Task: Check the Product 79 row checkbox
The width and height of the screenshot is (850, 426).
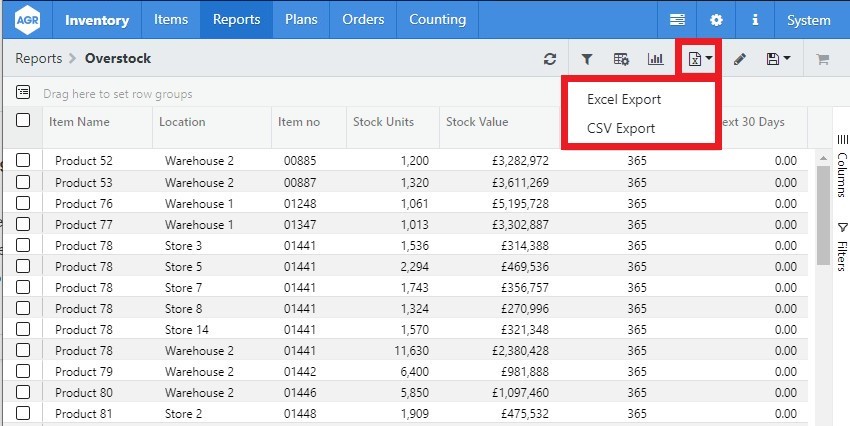Action: click(x=23, y=371)
